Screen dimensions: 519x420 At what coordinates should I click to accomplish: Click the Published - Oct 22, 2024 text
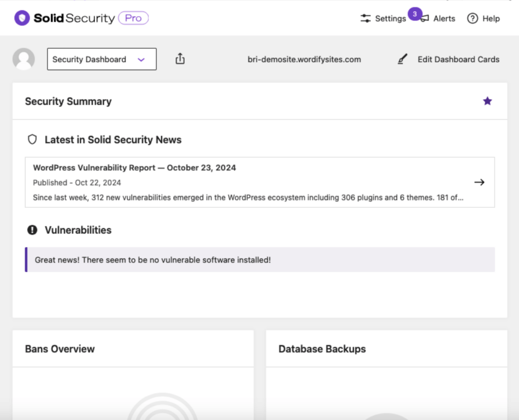(77, 183)
